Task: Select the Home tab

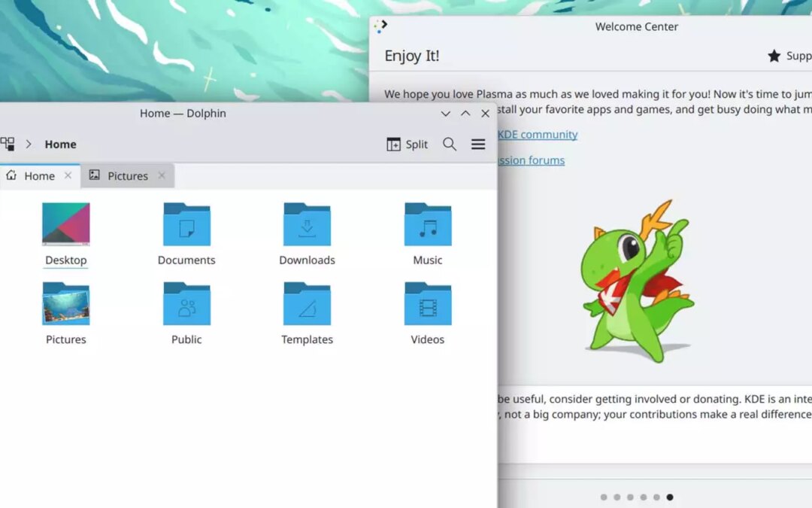Action: tap(39, 176)
